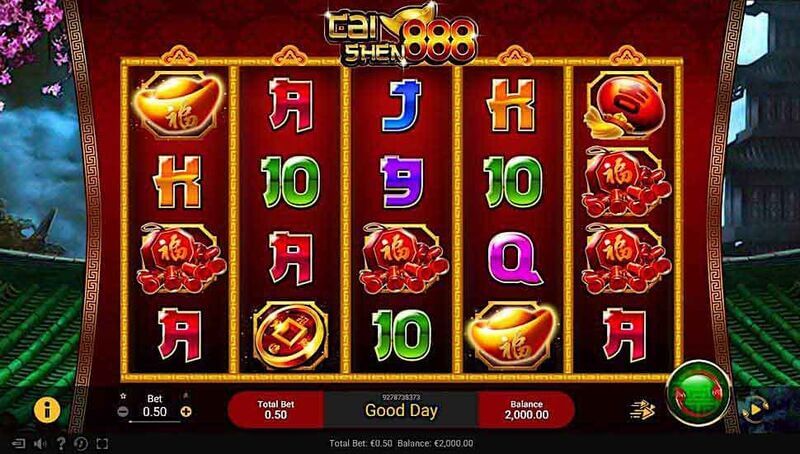Image resolution: width=800 pixels, height=454 pixels.
Task: Open the game history clock icon
Action: 81,444
